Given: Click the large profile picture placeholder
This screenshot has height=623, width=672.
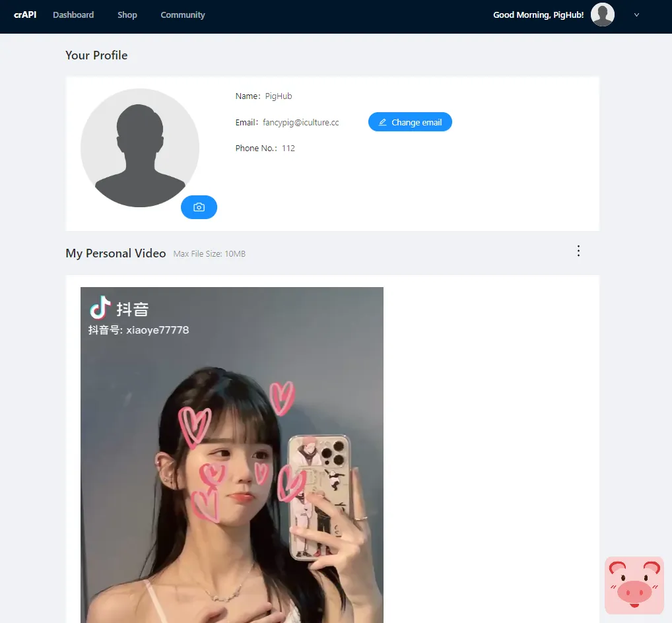Looking at the screenshot, I should tap(140, 148).
